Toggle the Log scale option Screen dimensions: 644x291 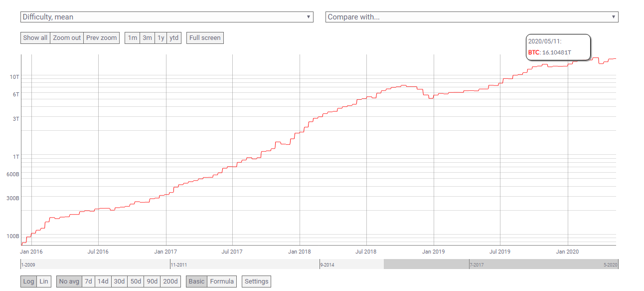click(x=28, y=282)
